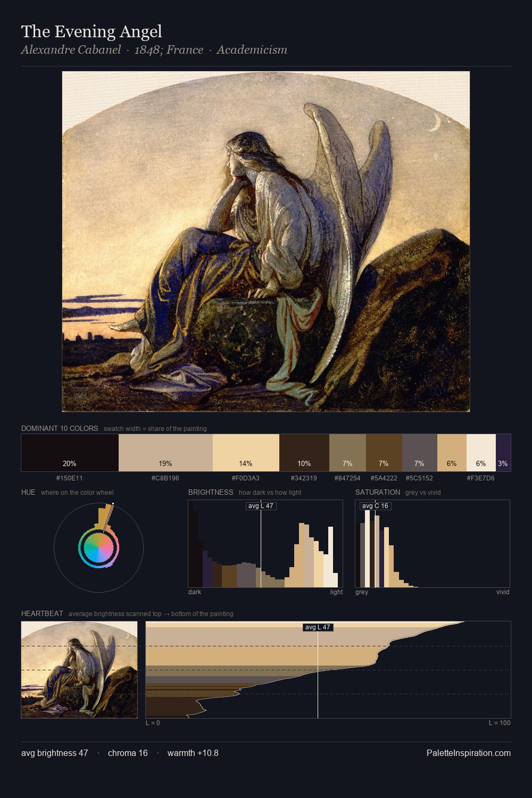Click the 'grey' axis label
Screen dimensions: 532x798
coord(362,592)
